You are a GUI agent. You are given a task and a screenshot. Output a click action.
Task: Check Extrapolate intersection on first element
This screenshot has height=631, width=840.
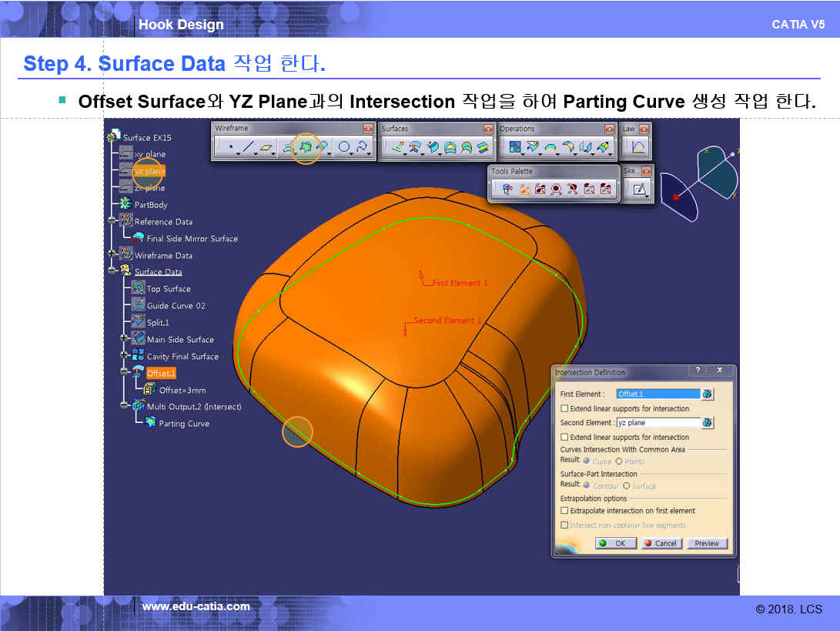[x=565, y=511]
